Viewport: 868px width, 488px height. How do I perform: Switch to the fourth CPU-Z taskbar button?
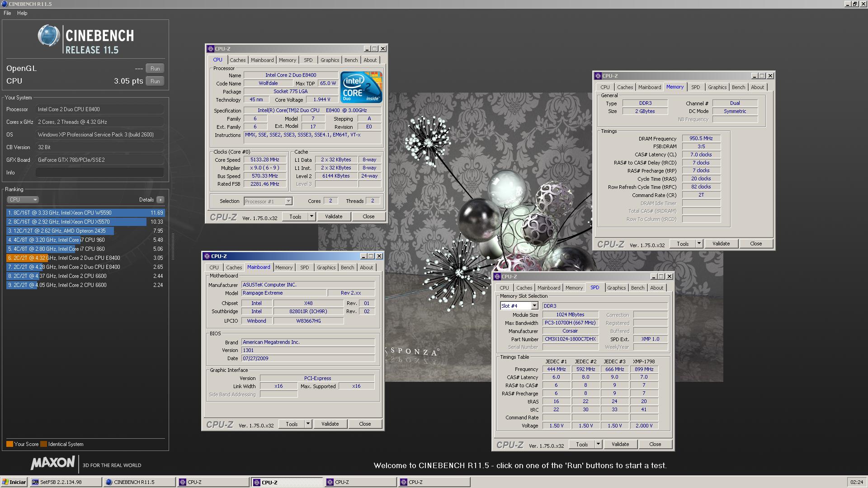pyautogui.click(x=434, y=482)
